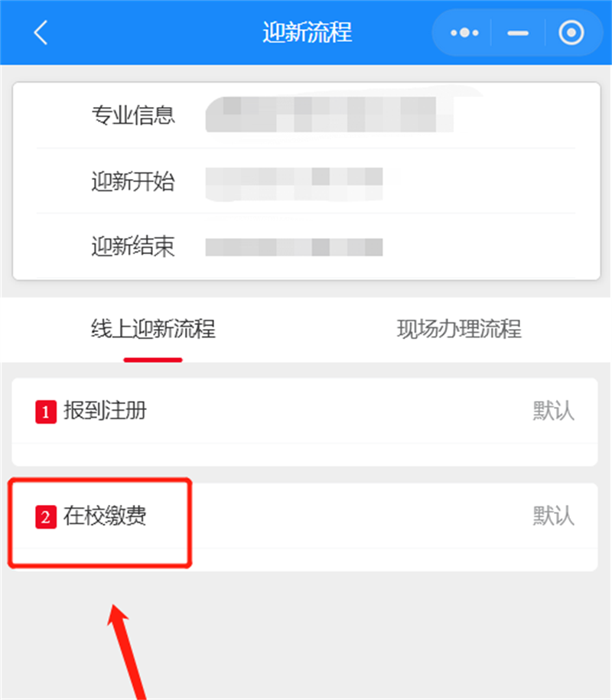Image resolution: width=612 pixels, height=700 pixels.
Task: Tap blurred date next to 迎新结束
Action: coord(294,247)
